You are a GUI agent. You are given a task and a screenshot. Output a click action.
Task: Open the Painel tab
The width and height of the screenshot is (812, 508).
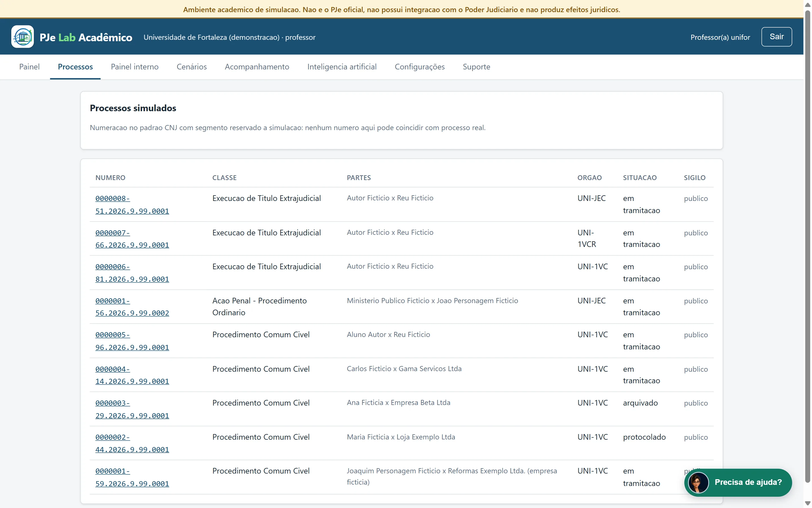[x=29, y=67]
